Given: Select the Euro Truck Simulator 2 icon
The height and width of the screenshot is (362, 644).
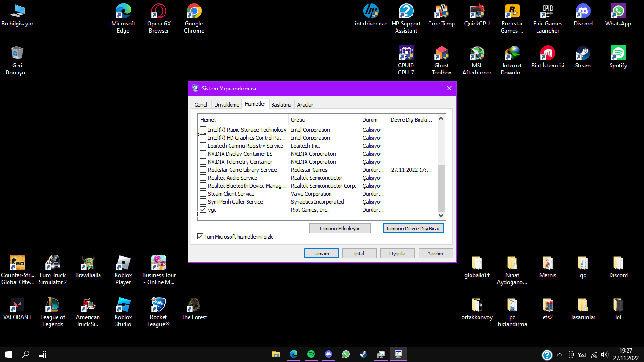Looking at the screenshot, I should pyautogui.click(x=52, y=270).
